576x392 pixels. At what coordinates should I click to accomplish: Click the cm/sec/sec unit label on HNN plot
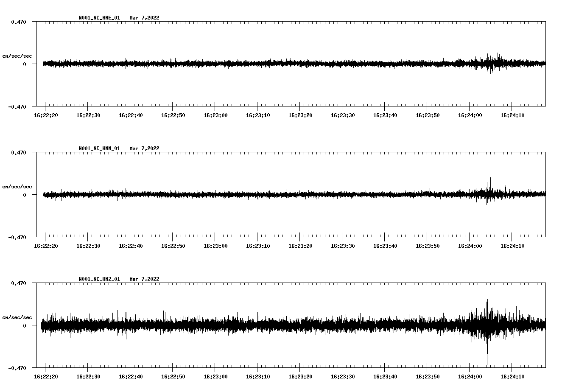(17, 187)
